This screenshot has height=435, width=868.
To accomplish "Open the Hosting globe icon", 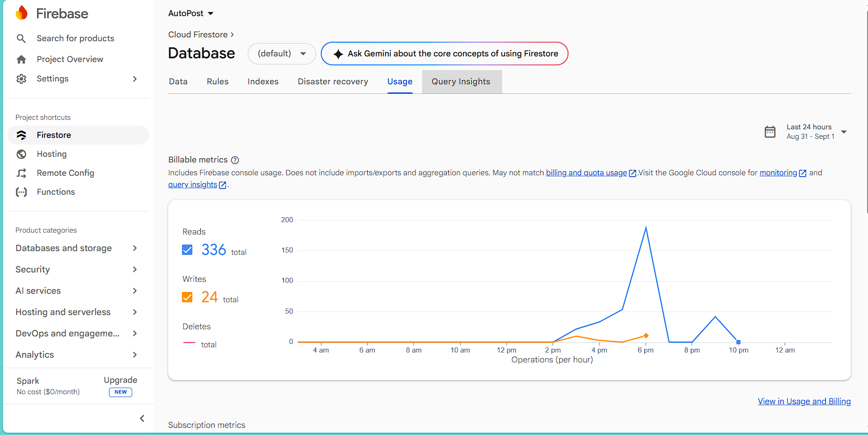I will (x=21, y=154).
